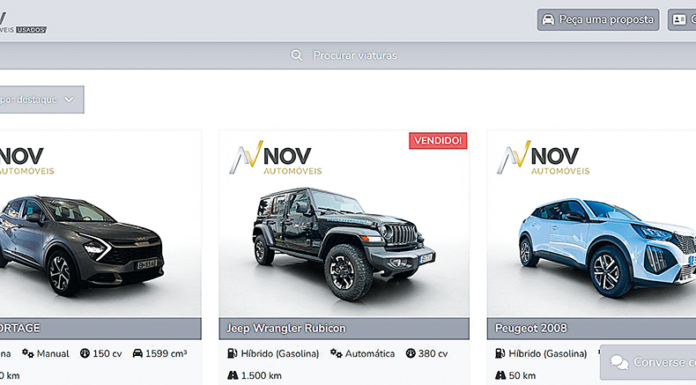Click the 'VENDIDO!' badge on the Jeep
Screen dimensions: 696x385
pyautogui.click(x=438, y=141)
